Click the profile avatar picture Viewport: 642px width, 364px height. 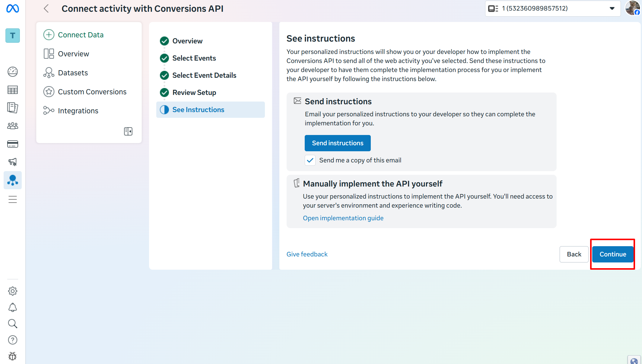[x=632, y=8]
